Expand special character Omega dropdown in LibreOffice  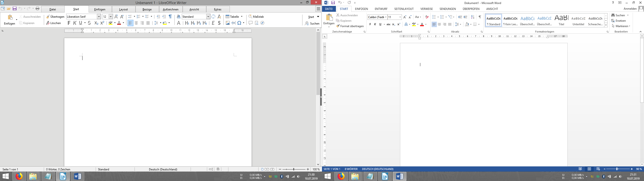pyautogui.click(x=244, y=23)
